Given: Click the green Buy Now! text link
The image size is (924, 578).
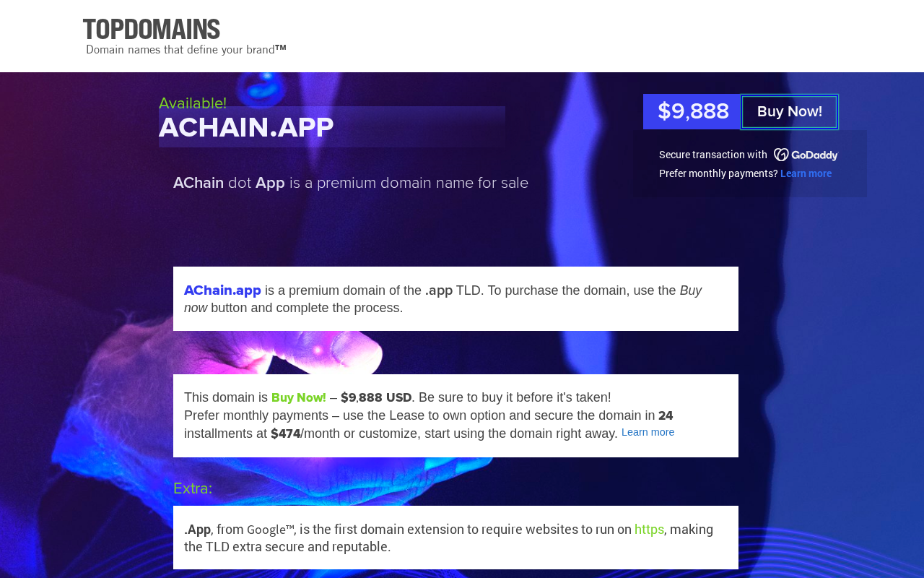Looking at the screenshot, I should coord(299,397).
